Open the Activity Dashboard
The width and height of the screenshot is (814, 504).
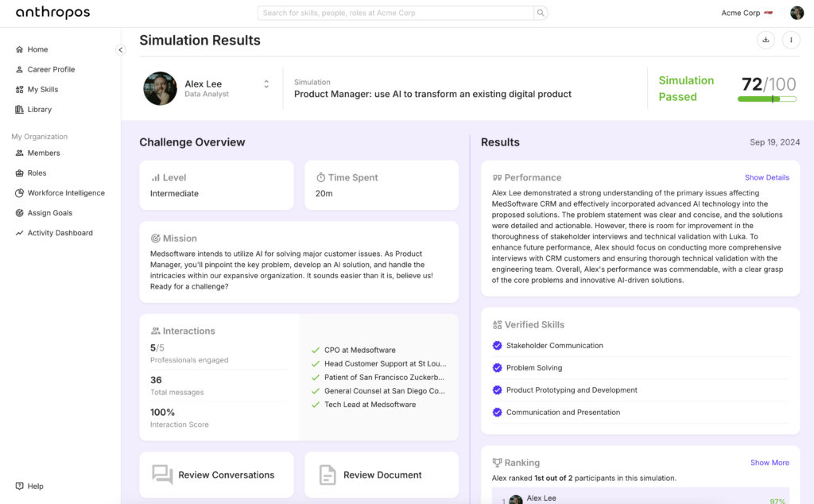[17, 232]
